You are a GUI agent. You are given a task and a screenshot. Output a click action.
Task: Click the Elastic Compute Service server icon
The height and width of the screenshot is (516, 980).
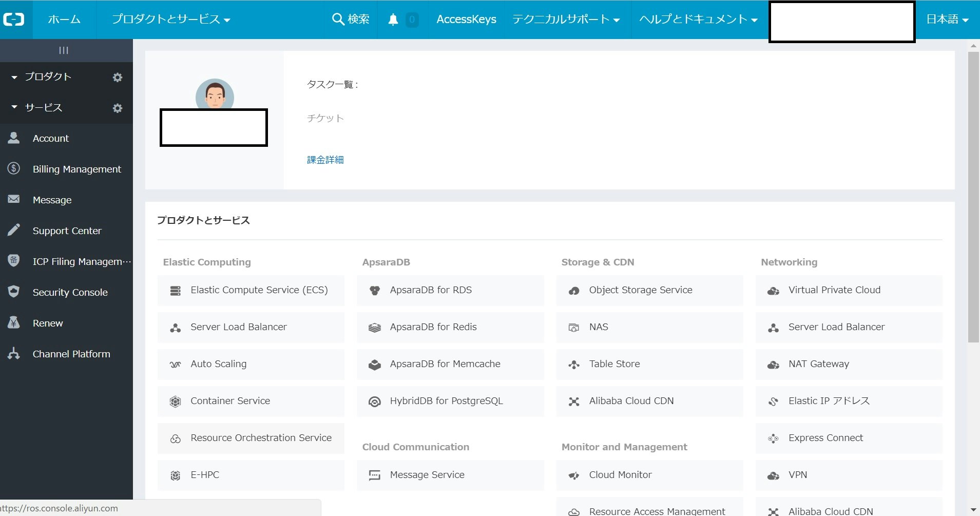176,291
